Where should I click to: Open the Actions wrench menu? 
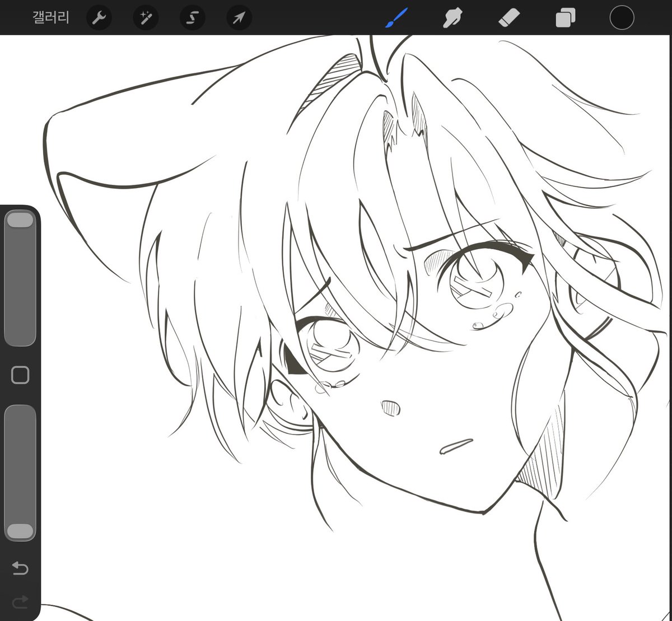[99, 18]
